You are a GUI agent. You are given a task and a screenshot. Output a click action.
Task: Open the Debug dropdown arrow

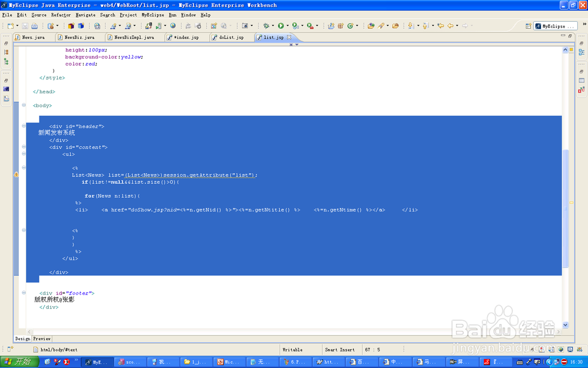click(x=273, y=25)
